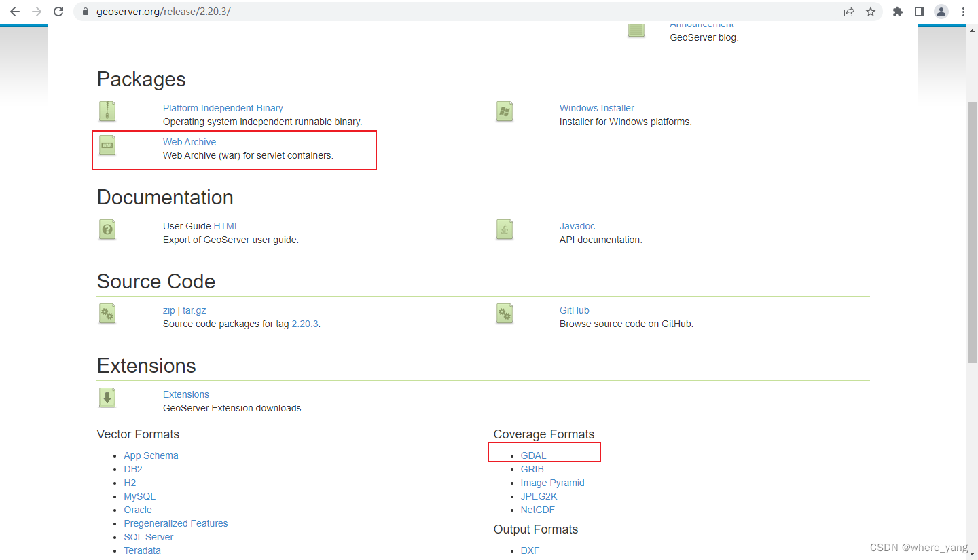The image size is (978, 560).
Task: Open the user profile avatar
Action: coord(941,12)
